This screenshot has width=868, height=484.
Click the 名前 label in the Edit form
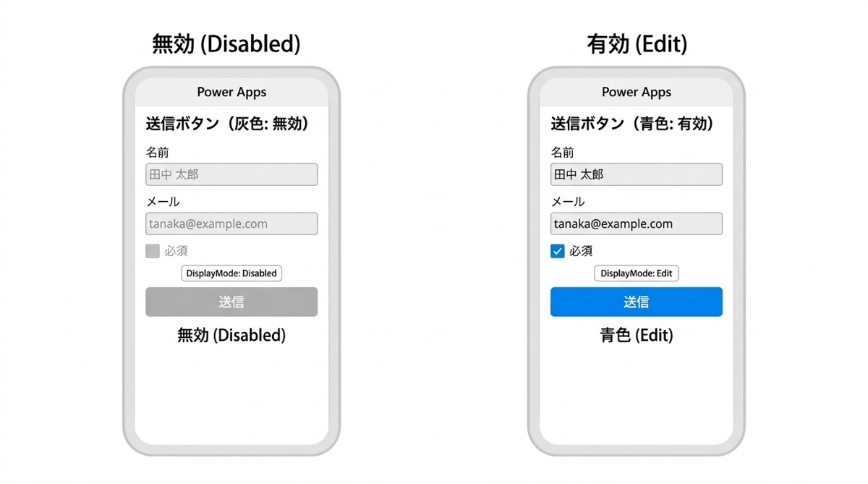point(562,153)
